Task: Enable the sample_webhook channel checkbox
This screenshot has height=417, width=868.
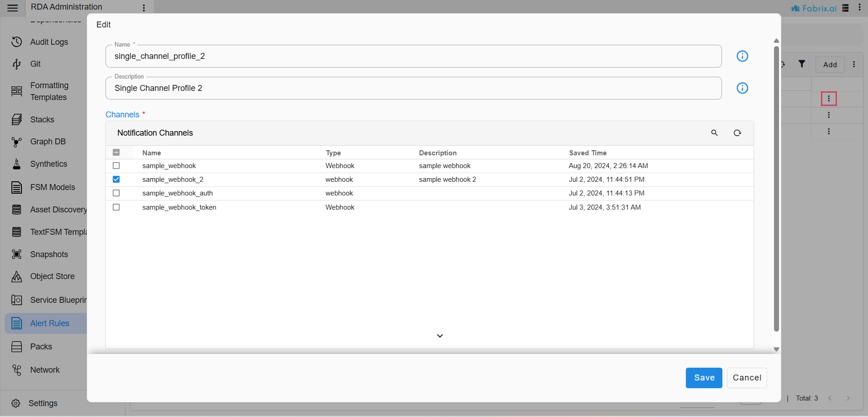Action: tap(116, 166)
